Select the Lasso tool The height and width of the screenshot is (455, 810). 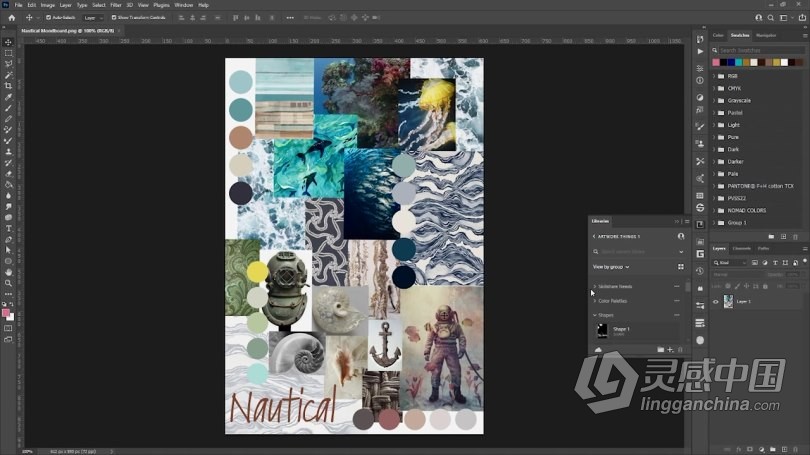(8, 64)
